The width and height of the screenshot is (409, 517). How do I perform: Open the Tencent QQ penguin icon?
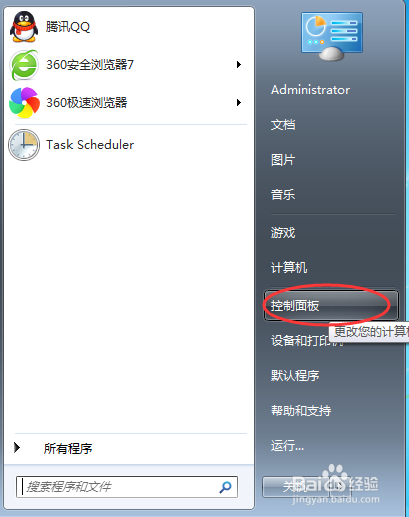click(23, 27)
